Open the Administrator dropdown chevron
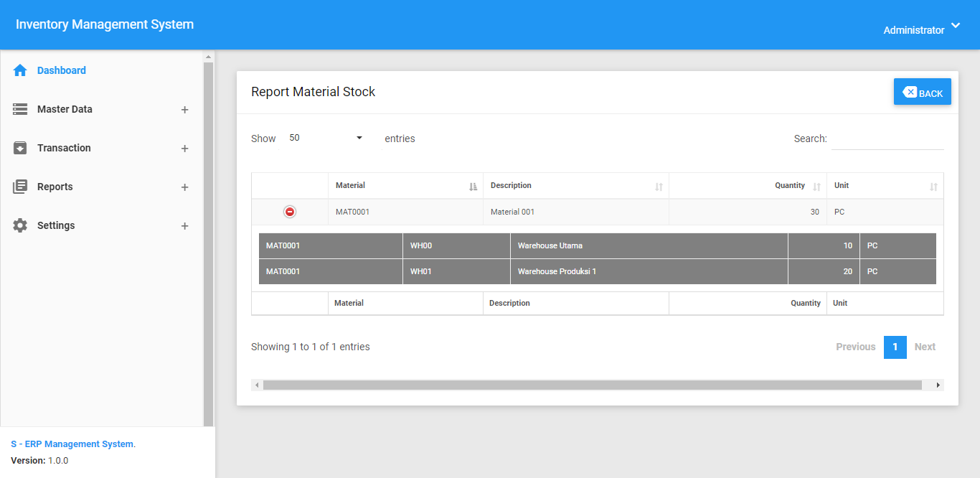Image resolution: width=980 pixels, height=478 pixels. [956, 26]
